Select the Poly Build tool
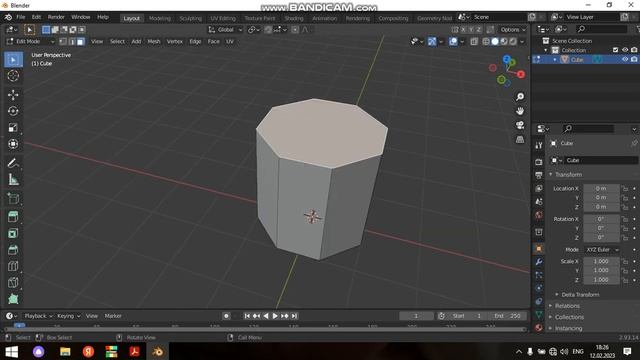This screenshot has width=640, height=360. pyautogui.click(x=13, y=299)
